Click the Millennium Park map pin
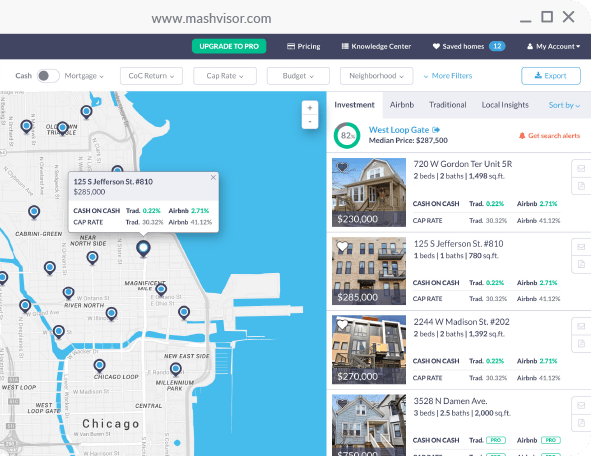591x456 pixels. pos(176,369)
